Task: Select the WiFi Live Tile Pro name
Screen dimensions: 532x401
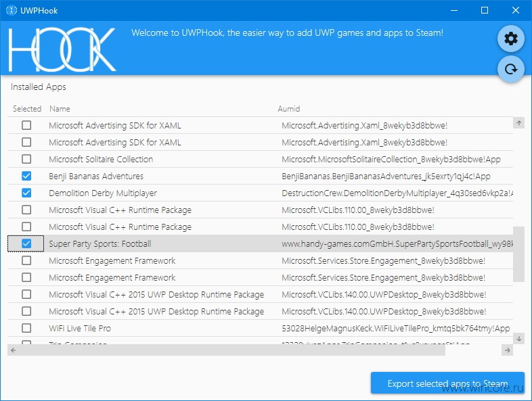Action: coord(80,329)
